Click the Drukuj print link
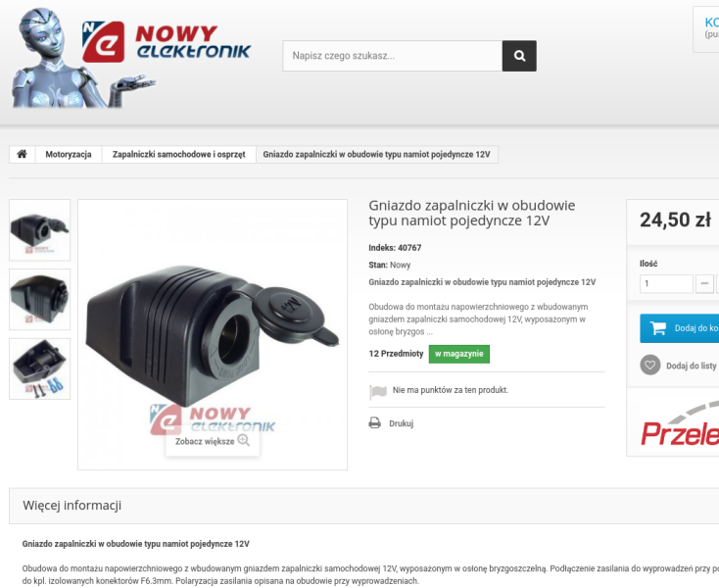The height and width of the screenshot is (588, 719). pyautogui.click(x=401, y=423)
